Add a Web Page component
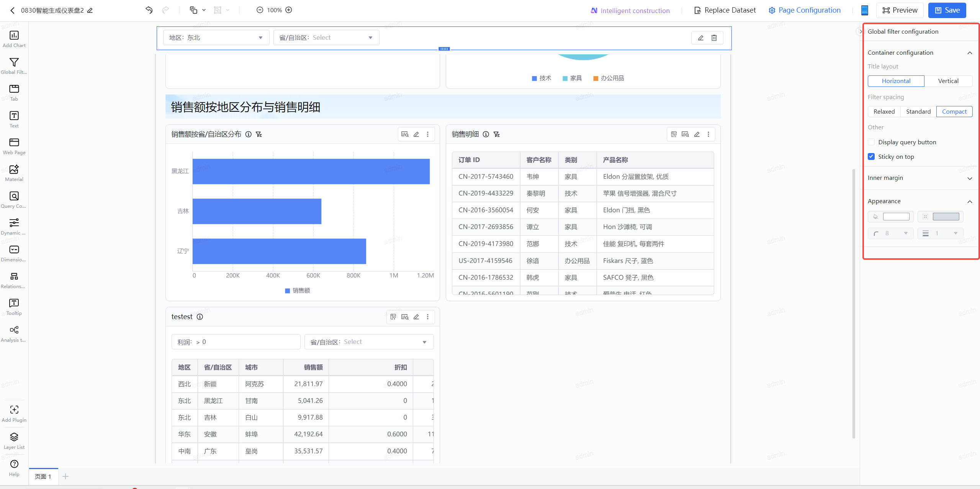 point(14,146)
